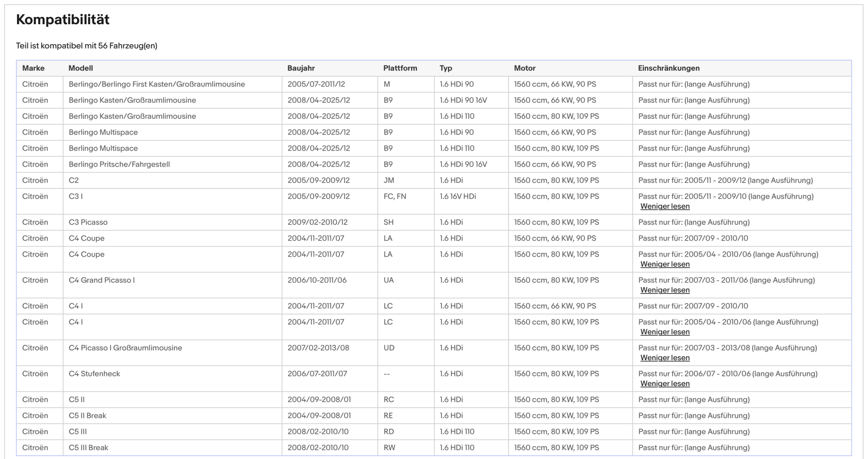
Task: Collapse restrictions for C4 I 109 PS row
Action: (x=665, y=332)
